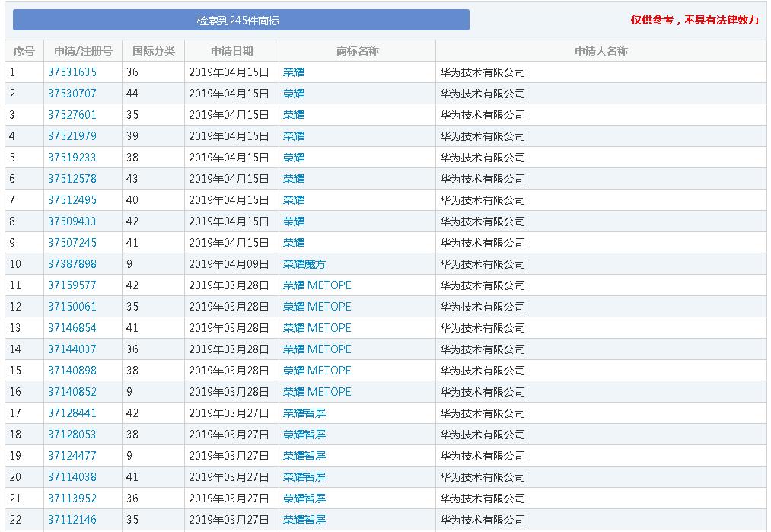Click registration number 37124477
This screenshot has width=771, height=532.
click(72, 456)
